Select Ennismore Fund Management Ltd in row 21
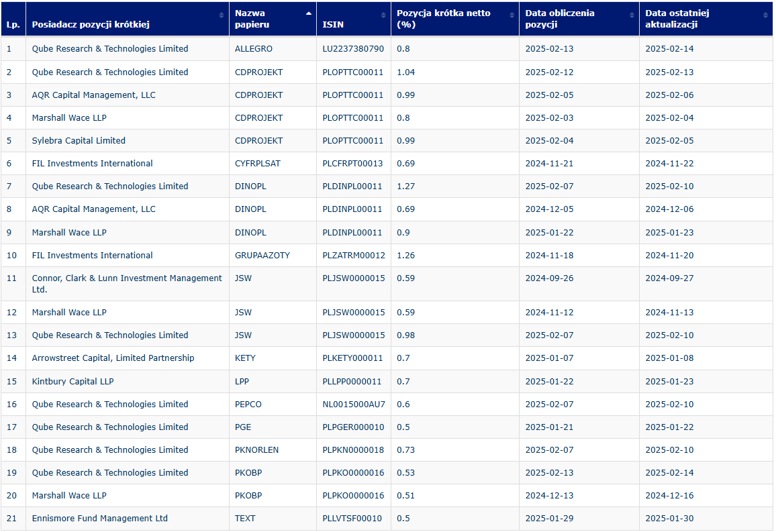This screenshot has height=532, width=776. [x=99, y=519]
